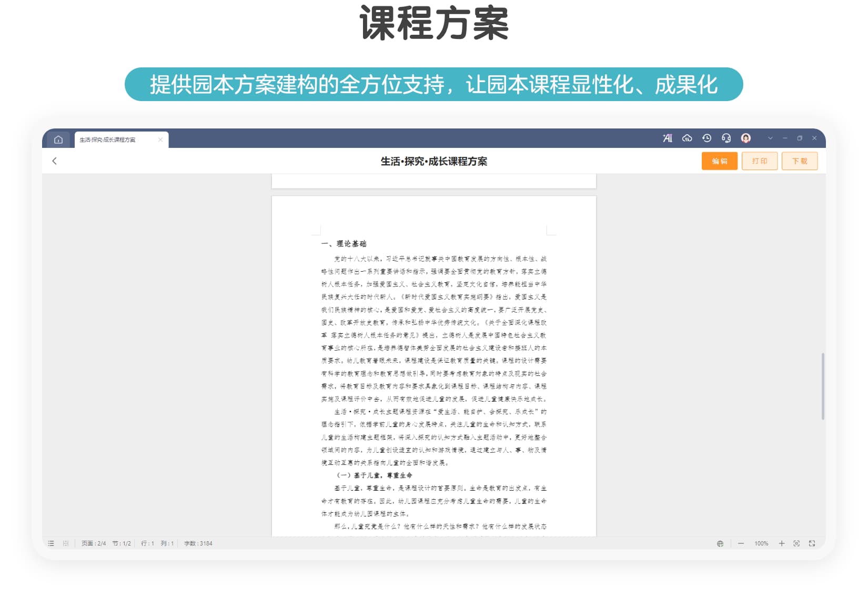Open the user avatar profile picture
This screenshot has height=596, width=868.
pyautogui.click(x=745, y=138)
